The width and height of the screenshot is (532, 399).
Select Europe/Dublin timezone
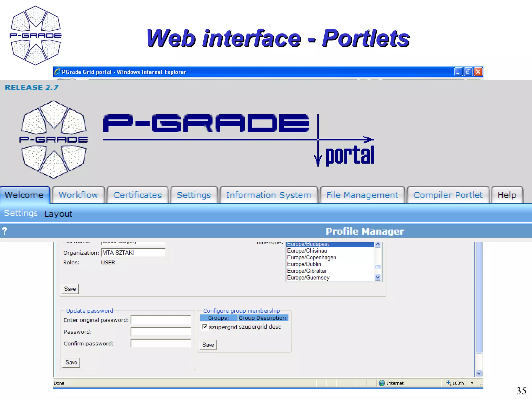330,264
